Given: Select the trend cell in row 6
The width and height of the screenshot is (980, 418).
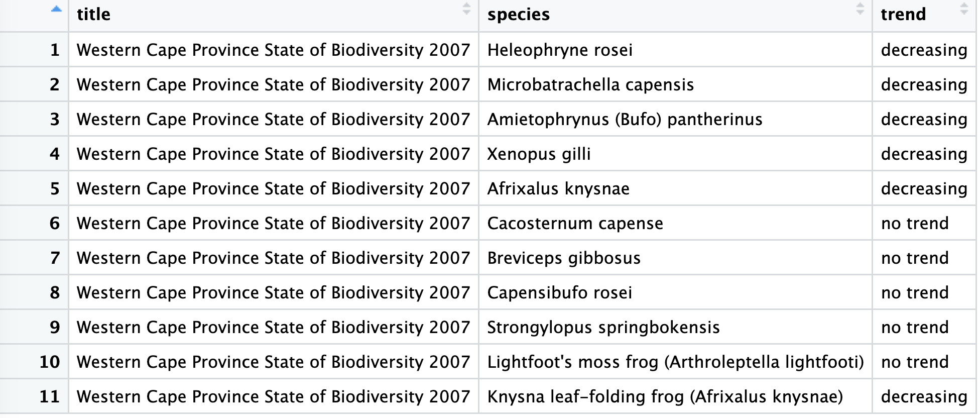Looking at the screenshot, I should tap(915, 223).
